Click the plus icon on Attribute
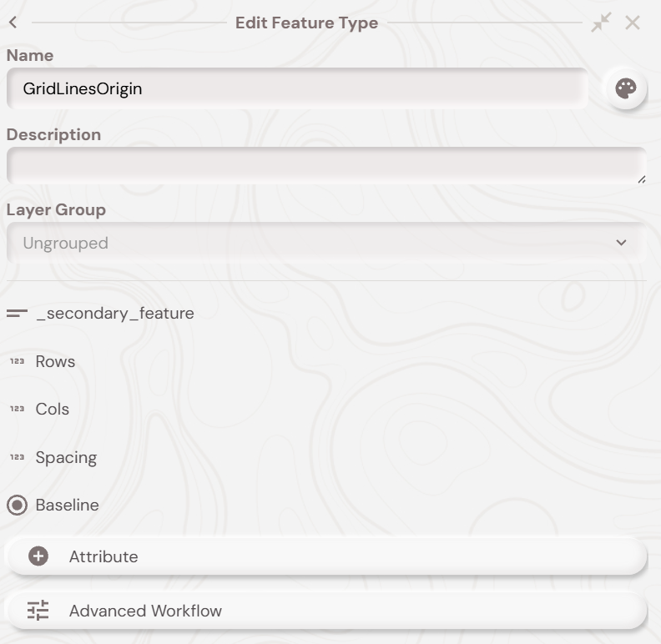This screenshot has height=644, width=661. pyautogui.click(x=38, y=556)
